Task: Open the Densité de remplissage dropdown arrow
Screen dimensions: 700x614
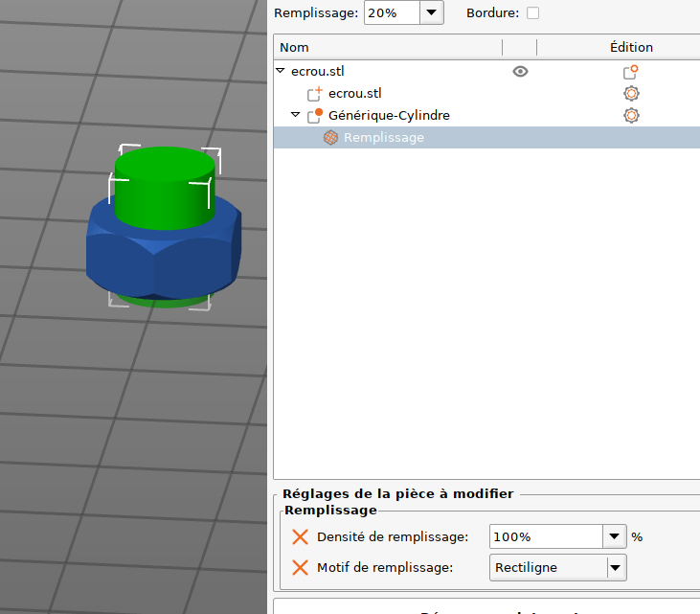Action: (x=614, y=536)
